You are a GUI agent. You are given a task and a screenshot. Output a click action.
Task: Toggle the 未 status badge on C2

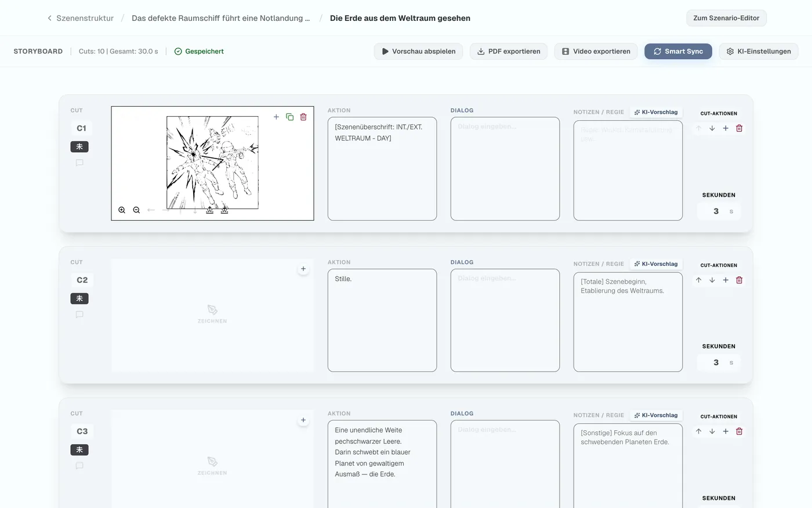pyautogui.click(x=79, y=298)
